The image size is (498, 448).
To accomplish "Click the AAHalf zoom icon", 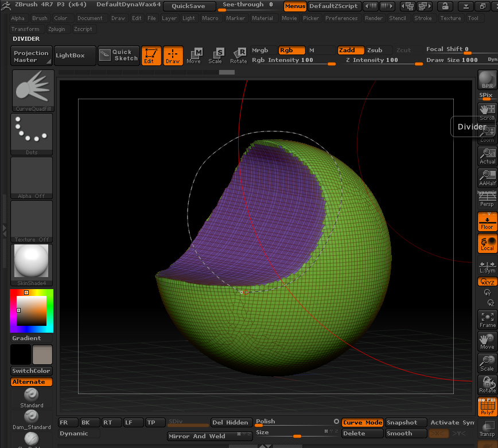I will point(487,178).
